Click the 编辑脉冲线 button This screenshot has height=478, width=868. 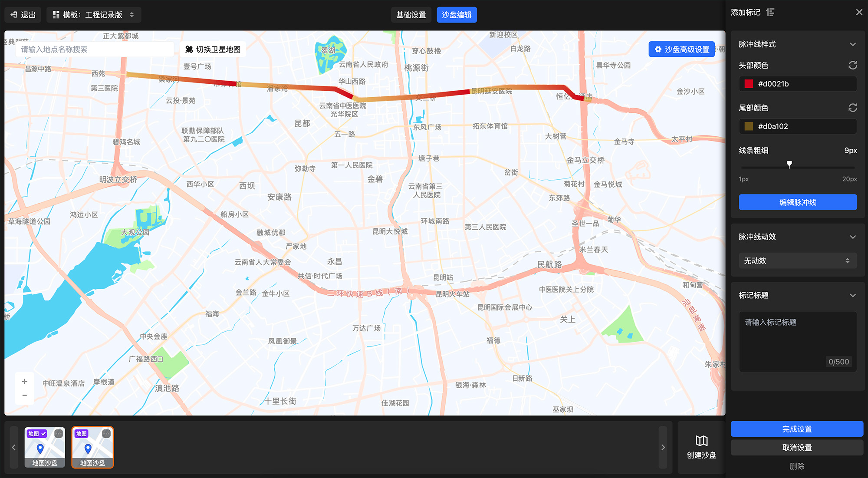(x=797, y=202)
